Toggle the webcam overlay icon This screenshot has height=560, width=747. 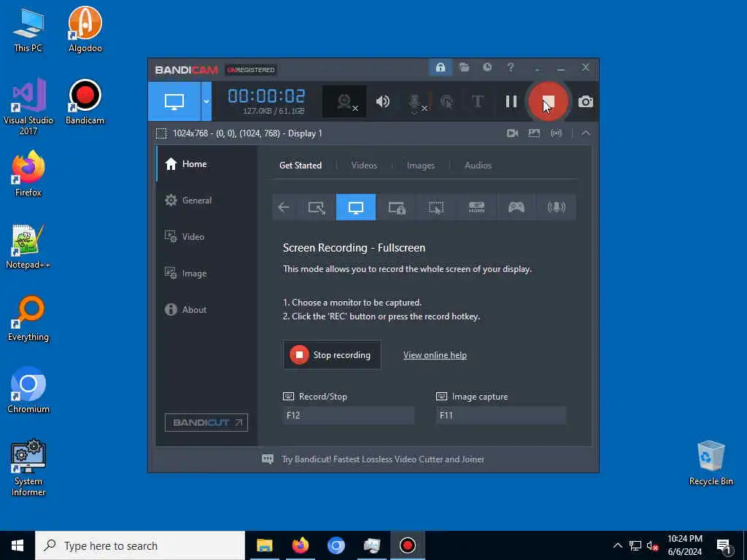[x=344, y=101]
